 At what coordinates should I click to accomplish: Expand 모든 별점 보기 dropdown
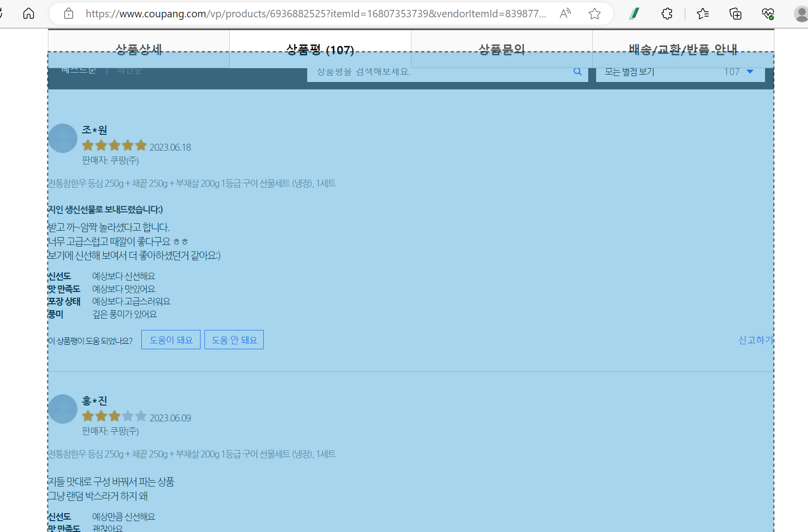point(681,72)
